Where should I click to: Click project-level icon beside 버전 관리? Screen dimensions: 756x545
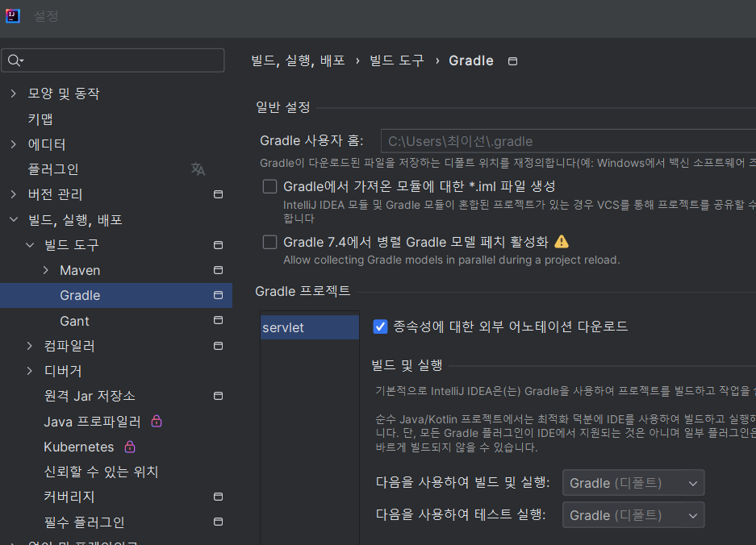click(218, 194)
